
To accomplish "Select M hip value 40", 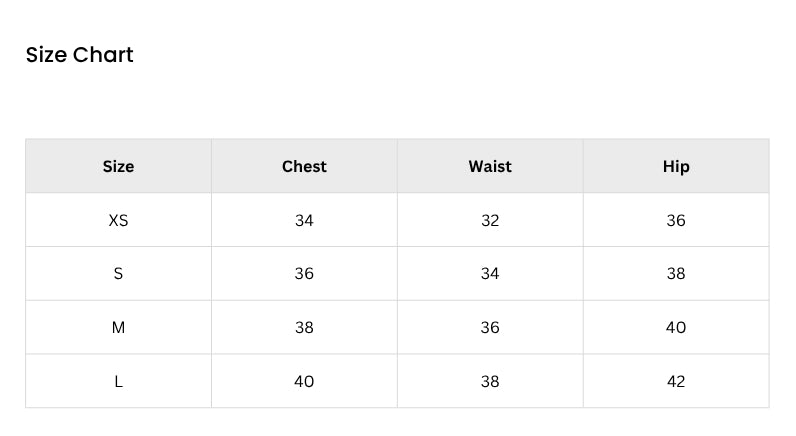I will [x=676, y=327].
